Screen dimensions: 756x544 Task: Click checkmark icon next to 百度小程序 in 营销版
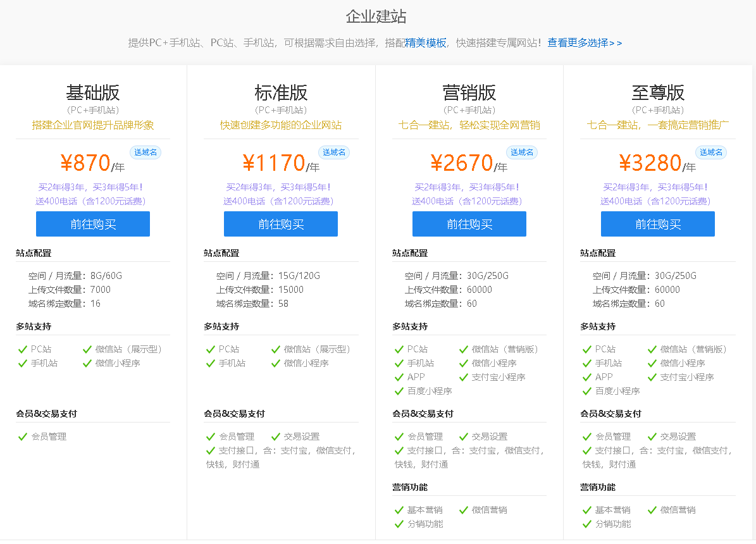point(399,392)
